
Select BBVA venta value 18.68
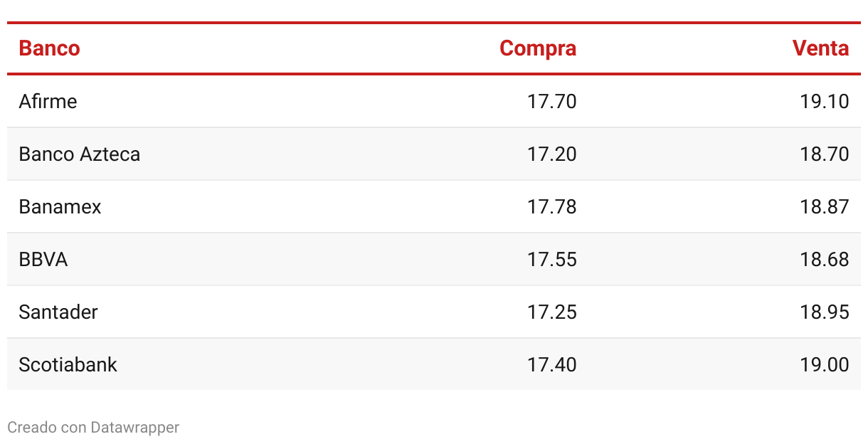(825, 260)
